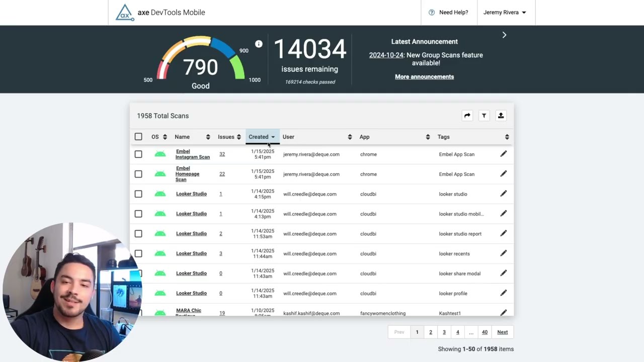
Task: Open the 22 issues link
Action: tap(222, 174)
